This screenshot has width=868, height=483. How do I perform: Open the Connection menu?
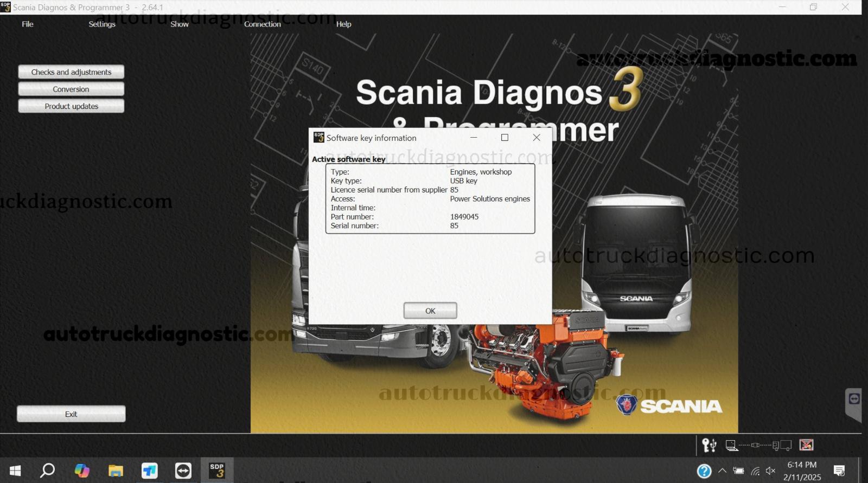(x=262, y=24)
